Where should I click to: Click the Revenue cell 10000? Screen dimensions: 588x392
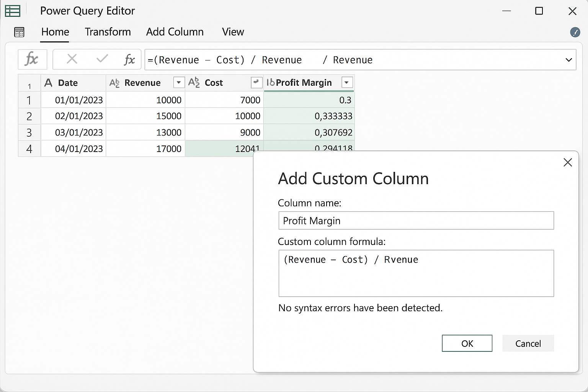145,100
